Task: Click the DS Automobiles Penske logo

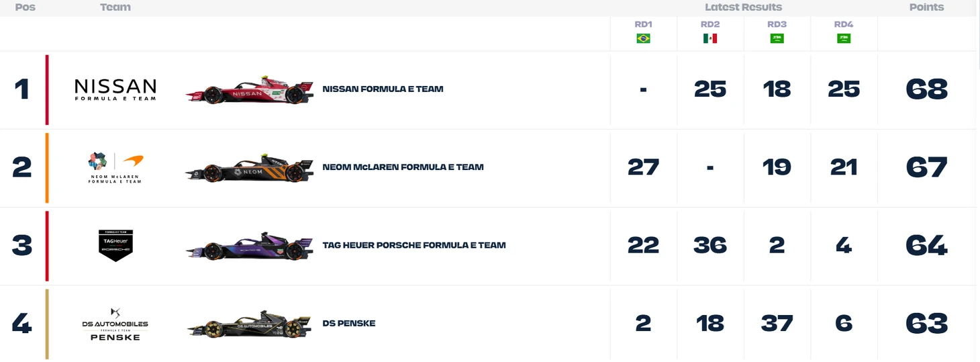Action: tap(115, 324)
